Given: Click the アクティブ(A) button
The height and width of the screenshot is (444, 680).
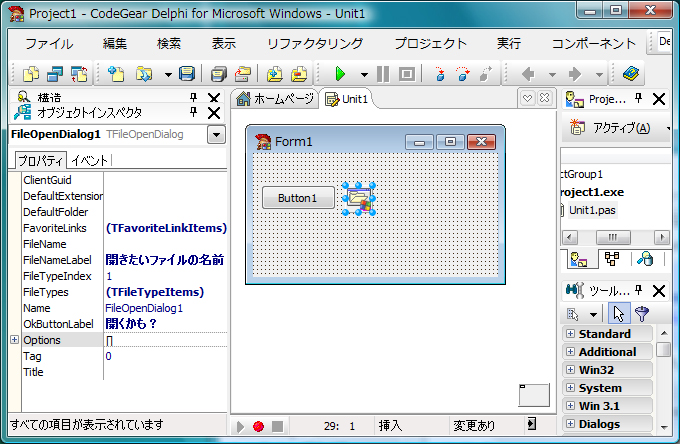Looking at the screenshot, I should [611, 128].
